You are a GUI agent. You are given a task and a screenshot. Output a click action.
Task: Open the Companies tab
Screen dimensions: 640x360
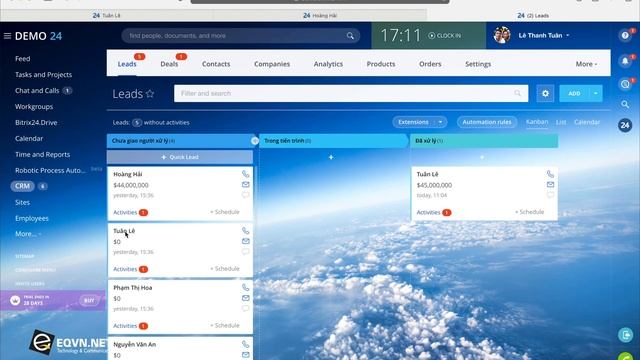point(272,64)
